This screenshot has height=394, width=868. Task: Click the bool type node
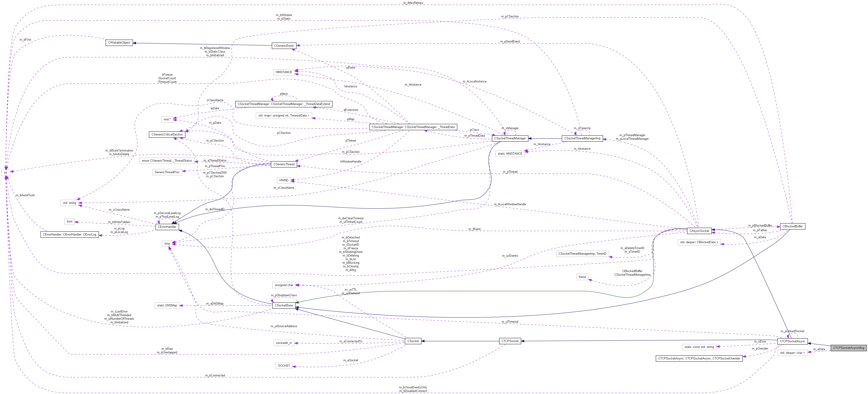(69, 221)
